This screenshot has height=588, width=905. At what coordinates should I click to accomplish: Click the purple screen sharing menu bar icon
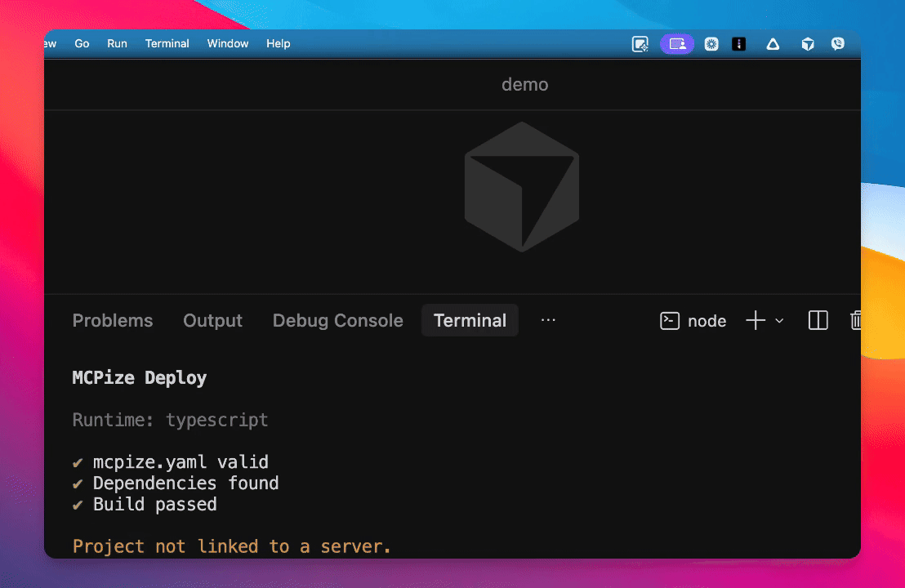tap(677, 44)
